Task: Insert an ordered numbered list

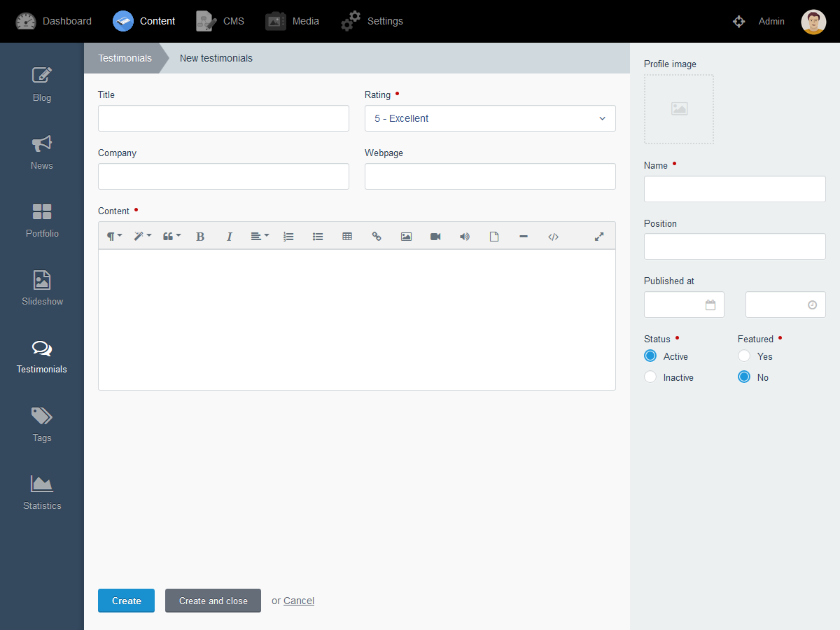Action: pos(288,237)
